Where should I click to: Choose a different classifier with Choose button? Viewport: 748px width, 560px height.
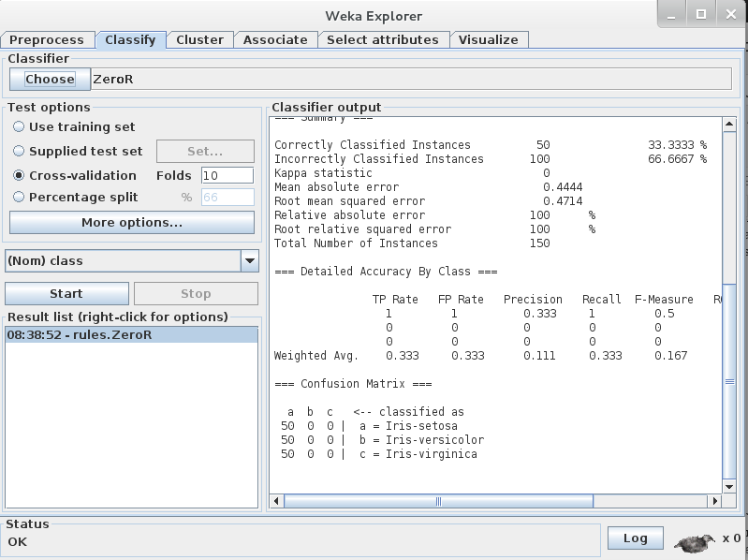point(51,80)
